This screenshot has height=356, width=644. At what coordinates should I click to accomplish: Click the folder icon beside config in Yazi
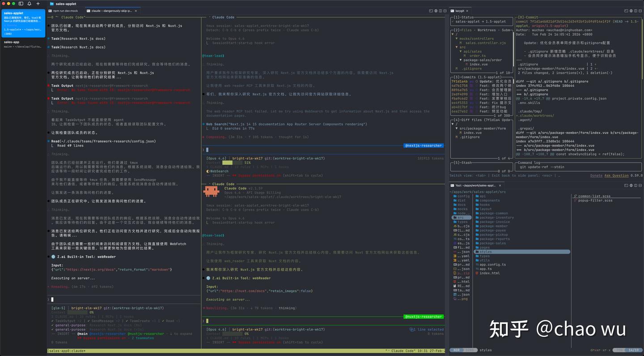point(455,196)
